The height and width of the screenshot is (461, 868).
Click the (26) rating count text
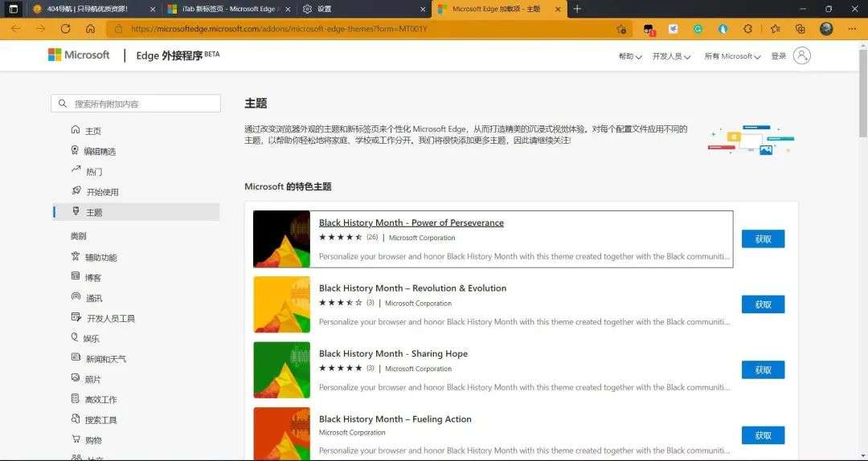[x=372, y=238]
